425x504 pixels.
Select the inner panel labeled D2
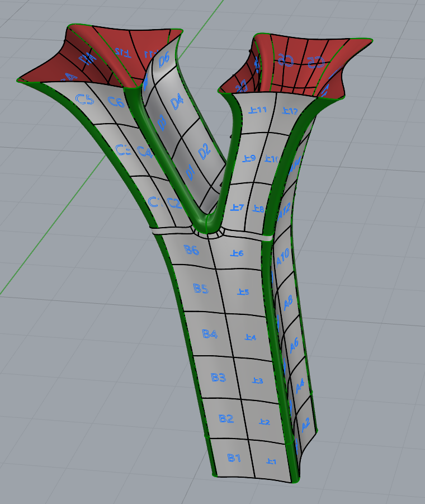(203, 149)
